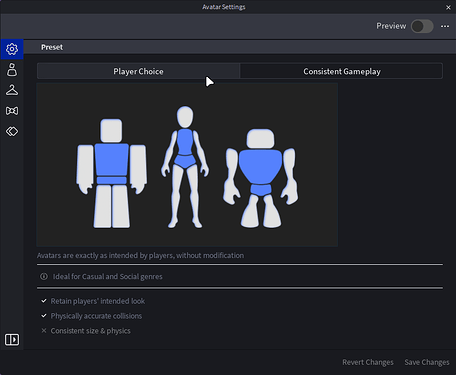Click the info icon beside Ideal for Casual
The width and height of the screenshot is (456, 375).
pos(44,276)
